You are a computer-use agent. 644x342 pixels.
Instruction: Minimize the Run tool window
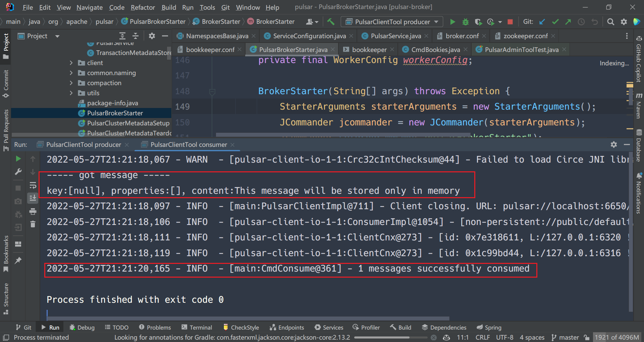(x=627, y=145)
